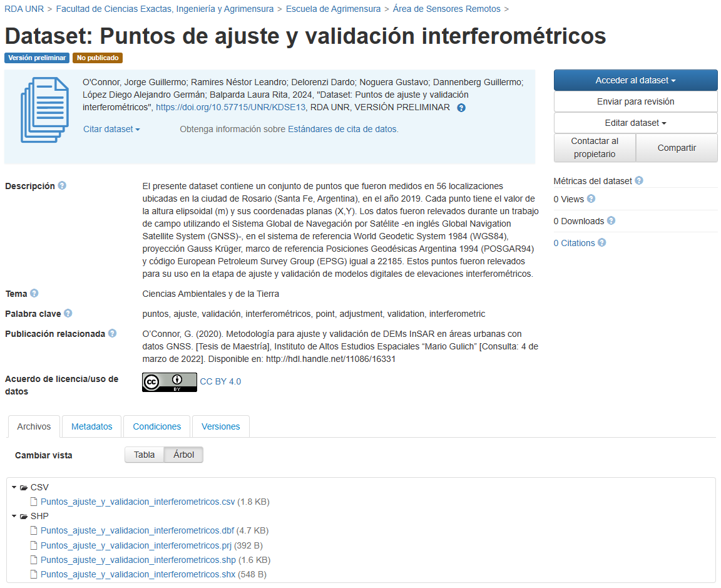The height and width of the screenshot is (588, 721).
Task: Click the Creative Commons BY license badge
Action: click(x=169, y=382)
